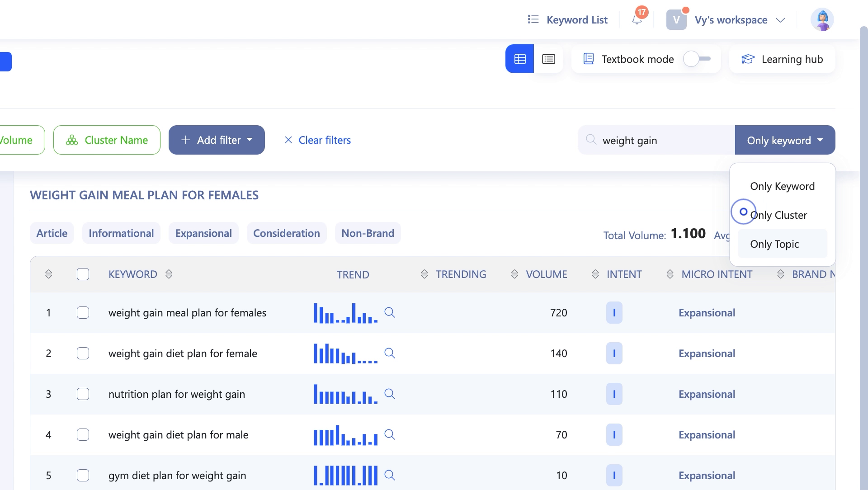
Task: Click Informational intent badge in row 2
Action: coord(614,353)
